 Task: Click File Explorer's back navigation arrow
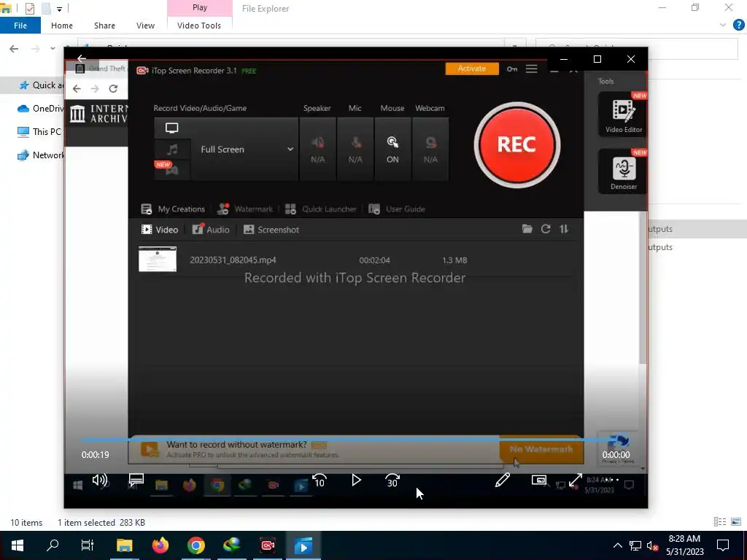(x=14, y=49)
